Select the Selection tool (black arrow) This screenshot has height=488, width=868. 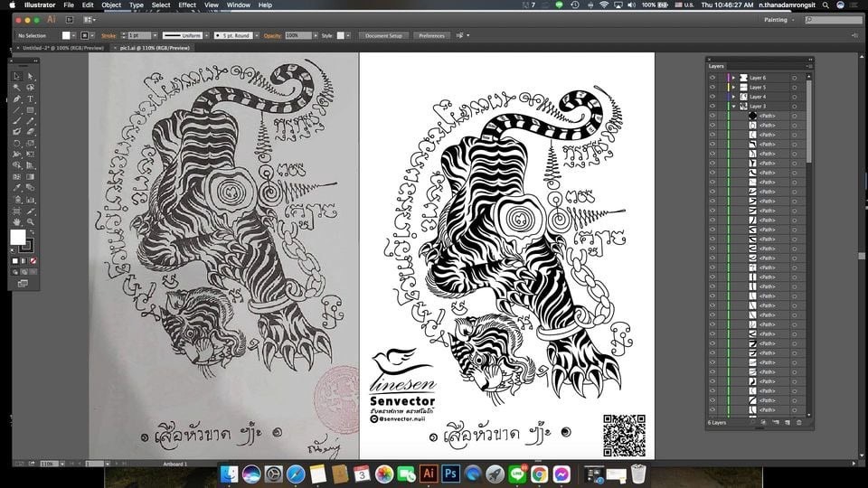(x=17, y=76)
